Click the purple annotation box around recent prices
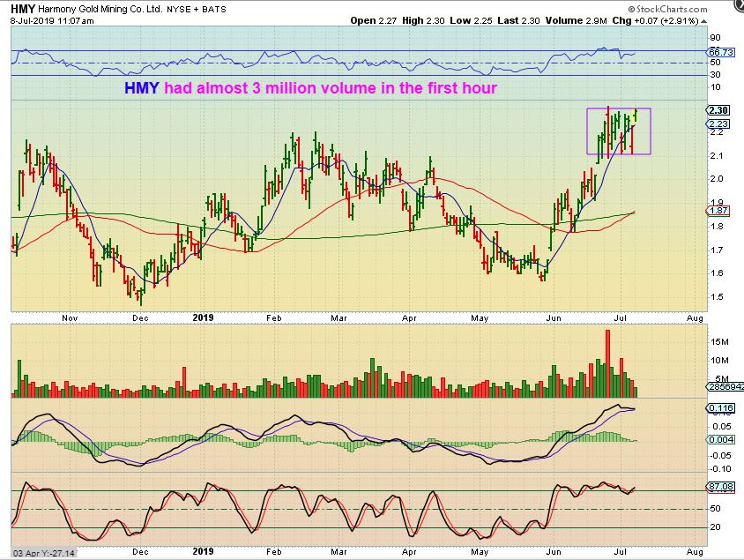 pyautogui.click(x=619, y=131)
